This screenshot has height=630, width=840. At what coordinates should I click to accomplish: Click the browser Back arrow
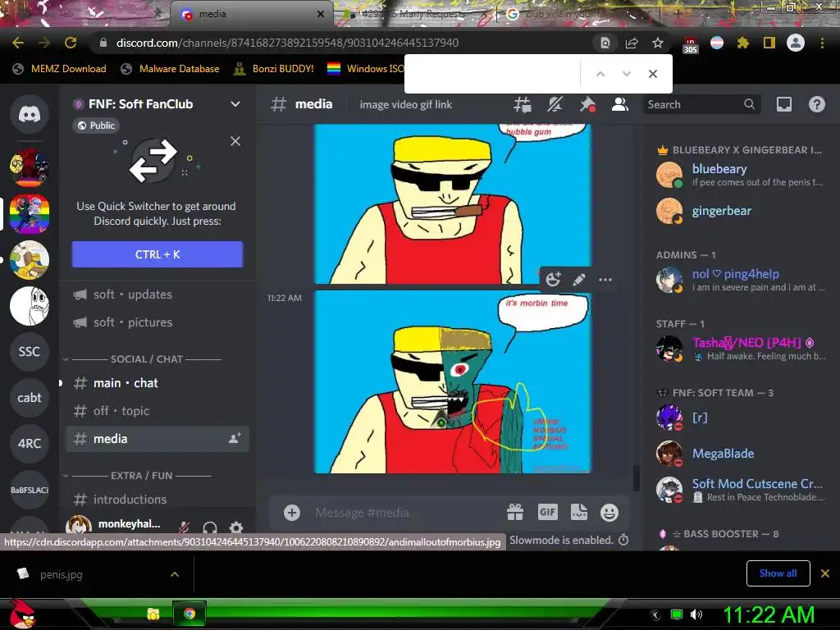[18, 43]
